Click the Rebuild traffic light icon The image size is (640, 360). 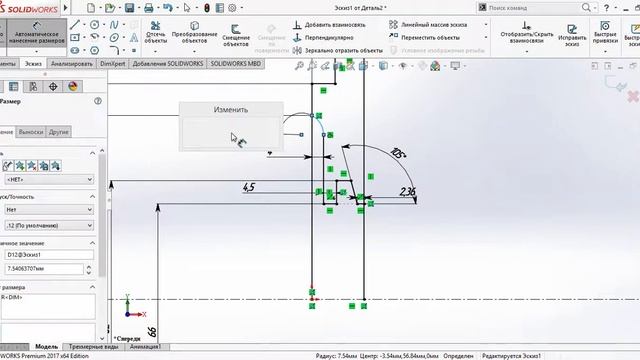coord(207,8)
